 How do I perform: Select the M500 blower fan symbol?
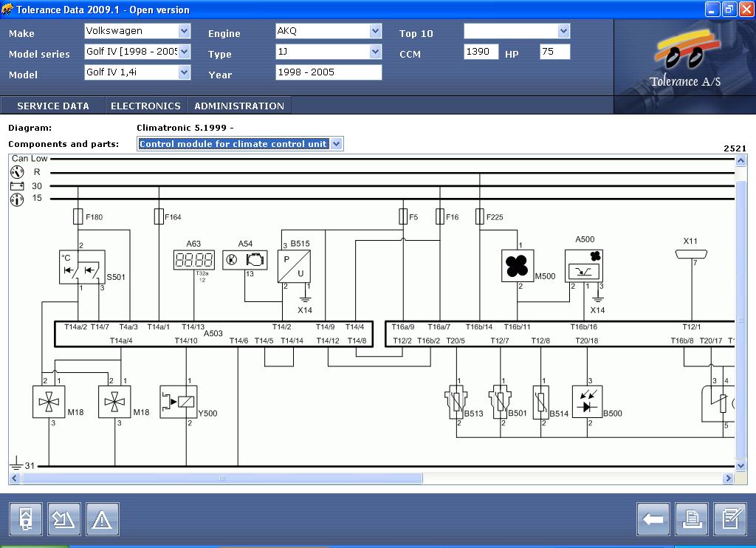tap(518, 266)
